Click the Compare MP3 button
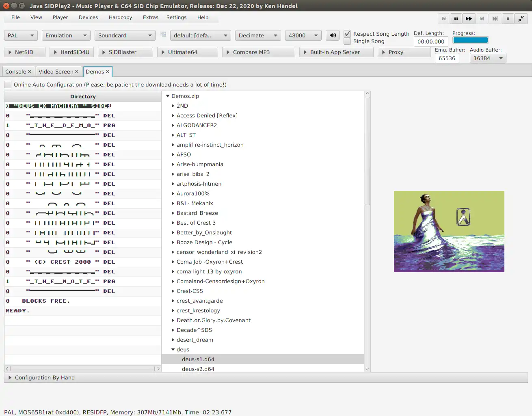The height and width of the screenshot is (416, 532). [x=258, y=52]
